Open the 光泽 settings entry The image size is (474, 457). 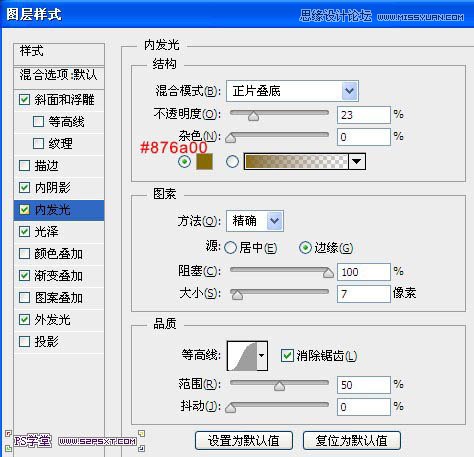coord(46,231)
